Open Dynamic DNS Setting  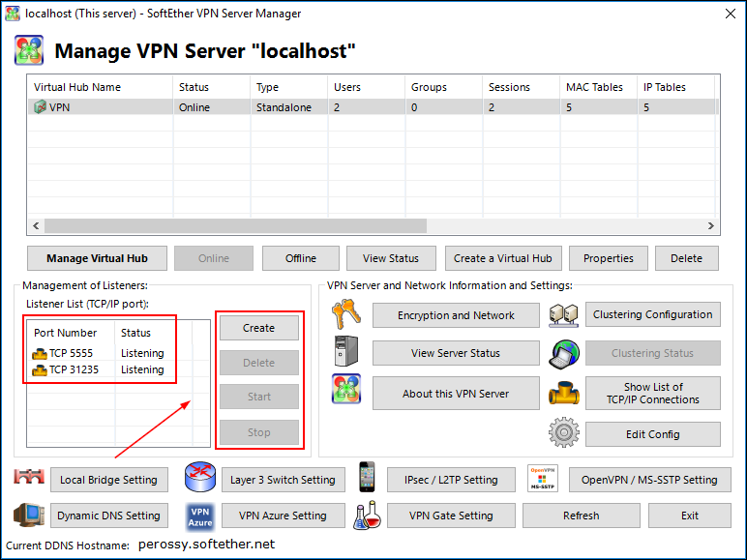tap(109, 516)
